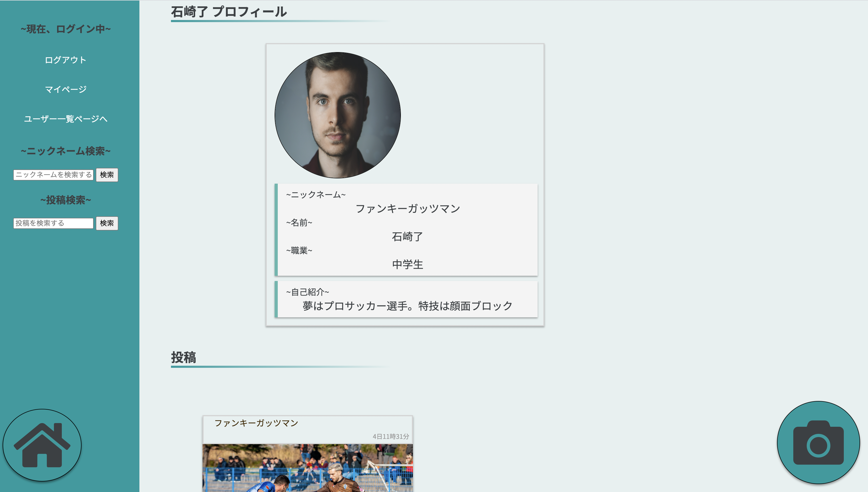The image size is (868, 492).
Task: Select the 職業 value 中学生
Action: [407, 265]
